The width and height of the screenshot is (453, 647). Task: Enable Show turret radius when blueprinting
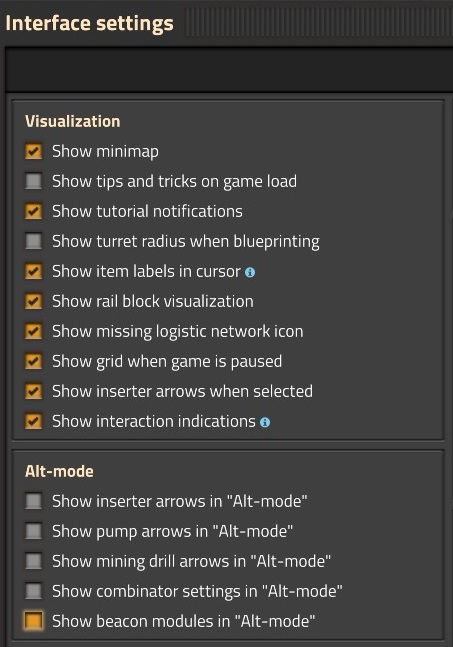coord(33,241)
